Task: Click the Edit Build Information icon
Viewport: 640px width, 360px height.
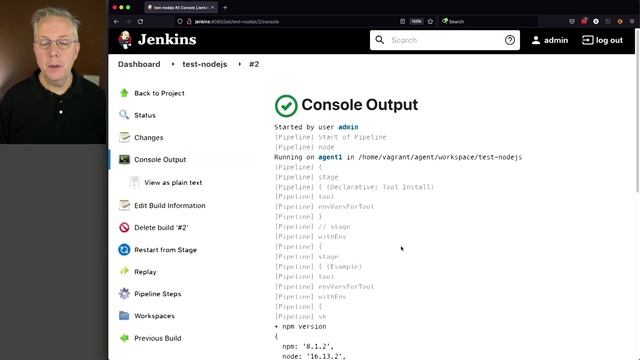Action: [124, 205]
